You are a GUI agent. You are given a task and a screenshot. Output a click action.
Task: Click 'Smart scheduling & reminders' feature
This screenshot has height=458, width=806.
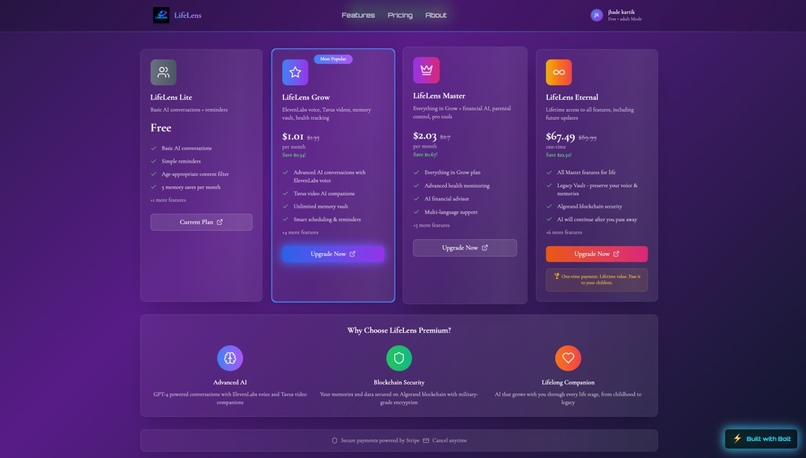[327, 219]
